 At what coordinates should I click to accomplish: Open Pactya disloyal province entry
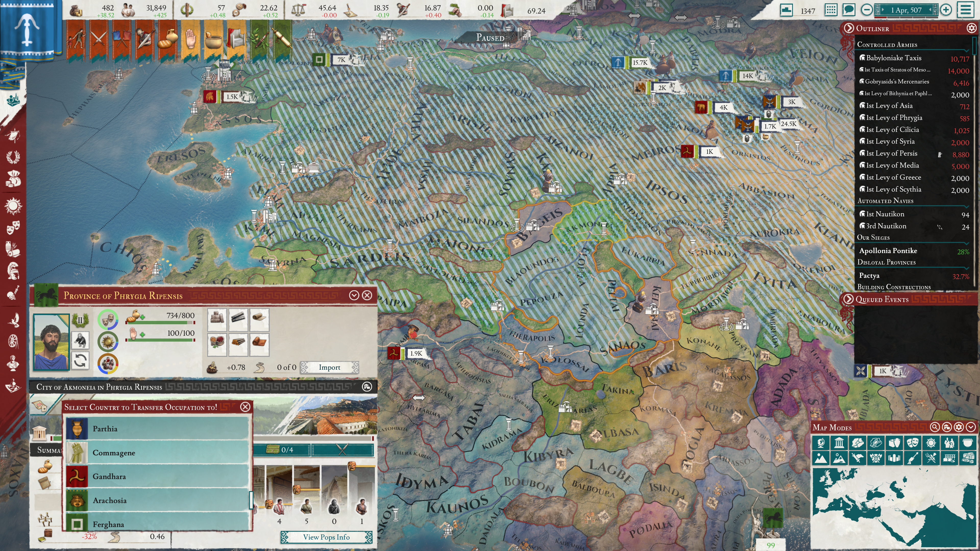tap(914, 276)
